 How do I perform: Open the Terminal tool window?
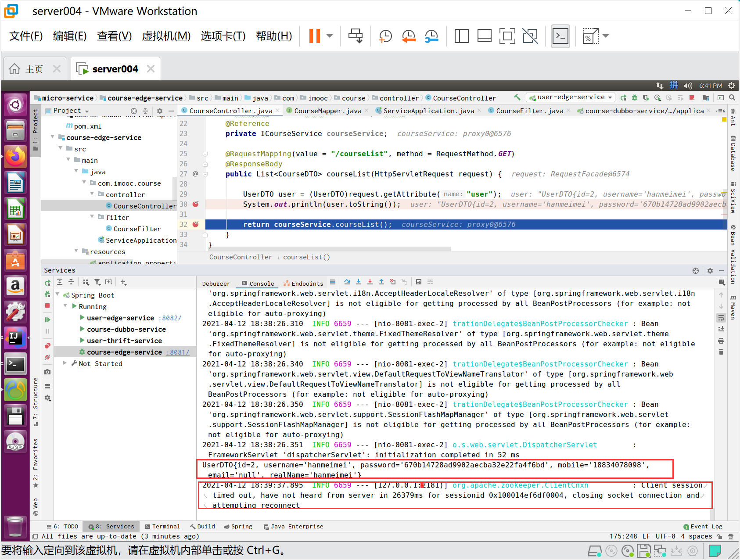(162, 526)
